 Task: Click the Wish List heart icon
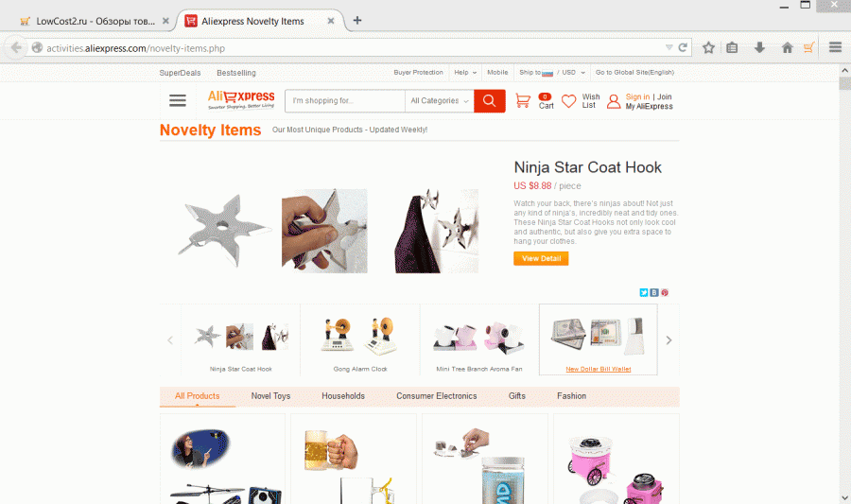point(568,101)
